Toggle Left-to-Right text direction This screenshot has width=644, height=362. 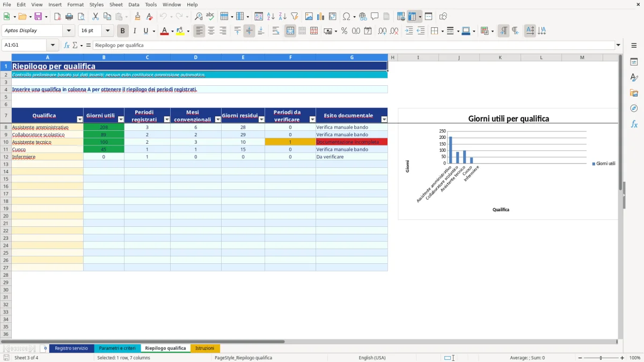tap(503, 31)
